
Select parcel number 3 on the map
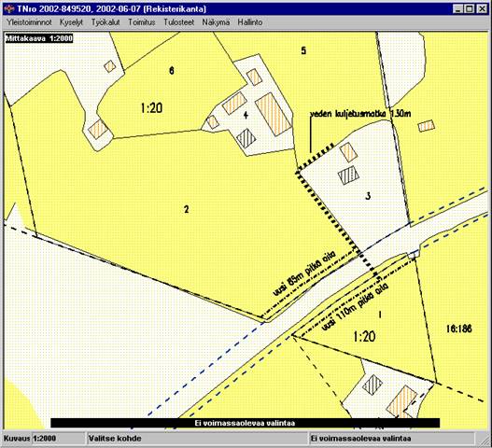368,196
